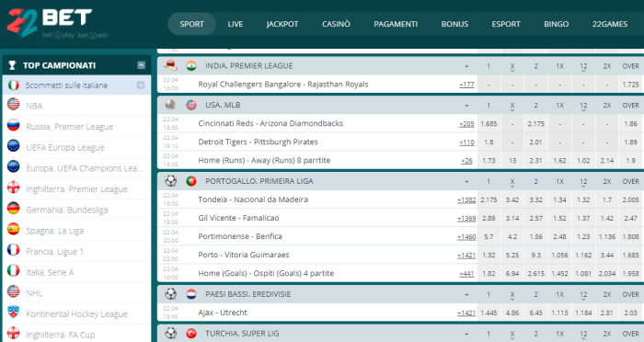Click the baseball icon in the USA MLB header

pyautogui.click(x=170, y=105)
